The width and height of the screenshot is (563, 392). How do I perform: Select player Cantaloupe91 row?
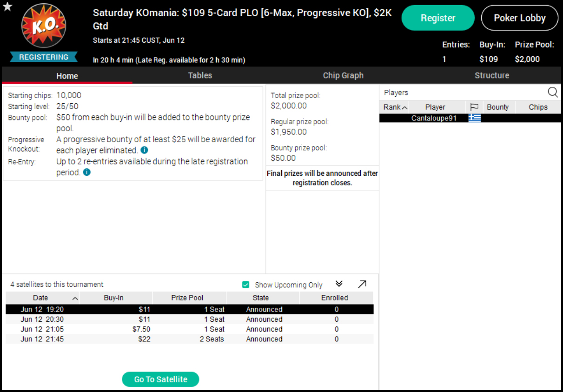[434, 118]
